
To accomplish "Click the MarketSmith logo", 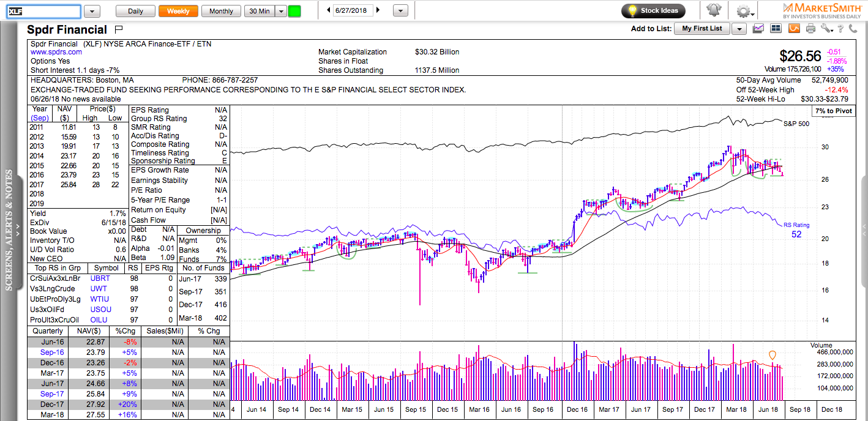I will pos(822,10).
